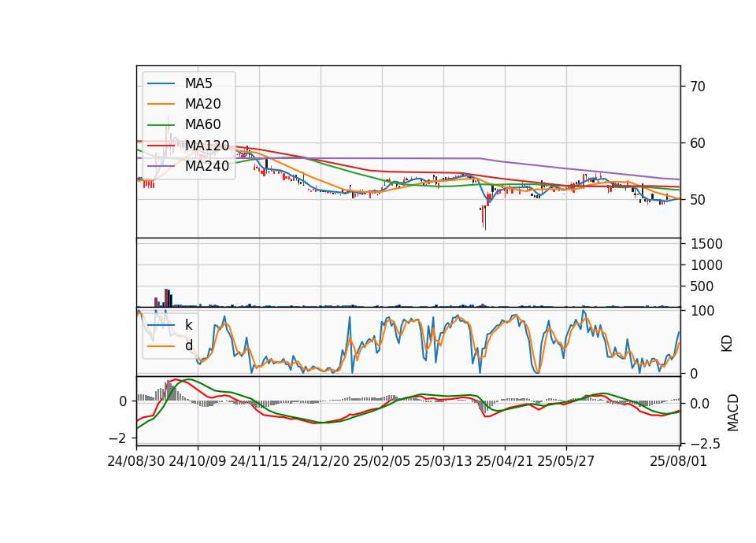Click the MACD right axis value −2.5
756x543 pixels.
pyautogui.click(x=706, y=444)
